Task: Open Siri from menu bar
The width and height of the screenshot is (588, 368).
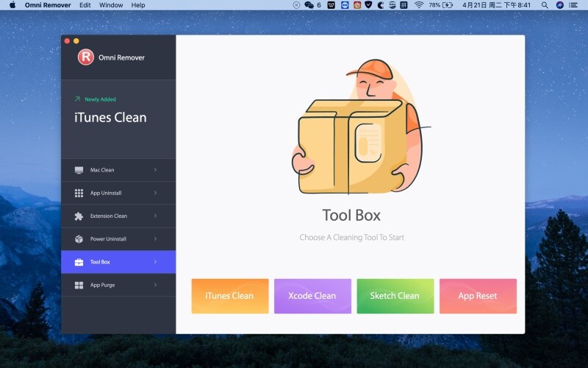Action: point(560,5)
